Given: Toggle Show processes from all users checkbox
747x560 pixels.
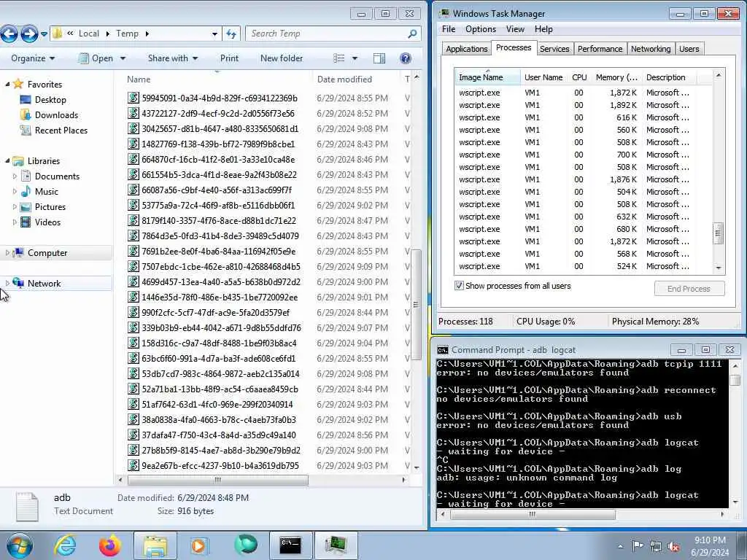Looking at the screenshot, I should tap(459, 286).
